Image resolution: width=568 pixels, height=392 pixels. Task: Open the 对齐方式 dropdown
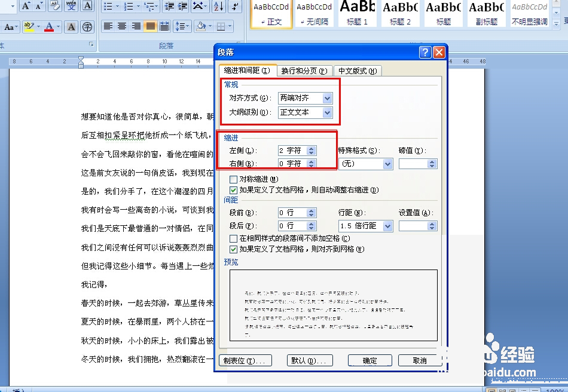327,99
